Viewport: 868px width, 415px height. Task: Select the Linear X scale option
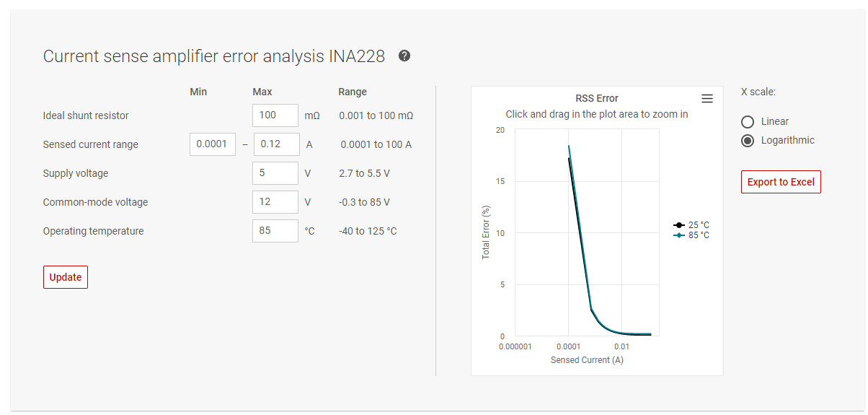(x=748, y=122)
